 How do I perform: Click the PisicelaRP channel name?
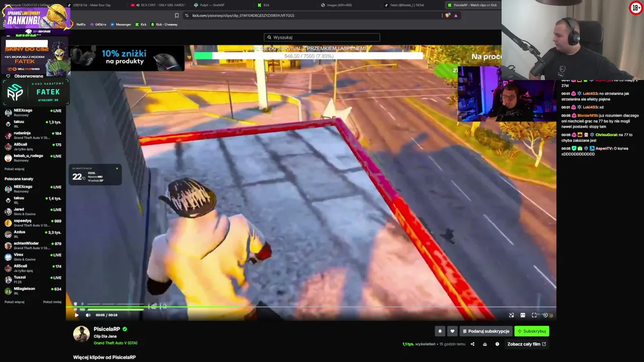[x=107, y=329]
